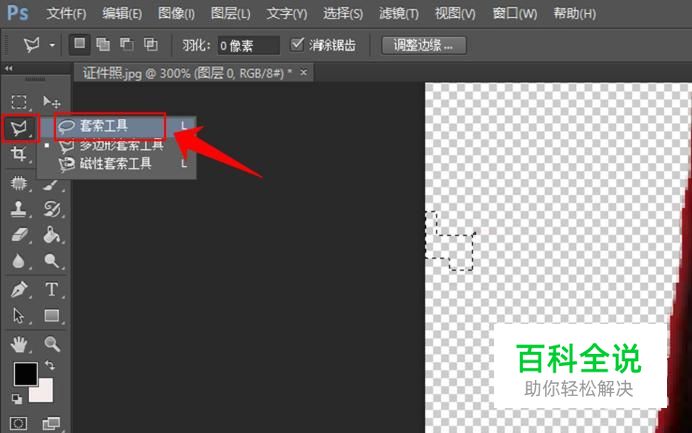Image resolution: width=692 pixels, height=433 pixels.
Task: Select the Rectangular Marquee tool
Action: click(19, 102)
